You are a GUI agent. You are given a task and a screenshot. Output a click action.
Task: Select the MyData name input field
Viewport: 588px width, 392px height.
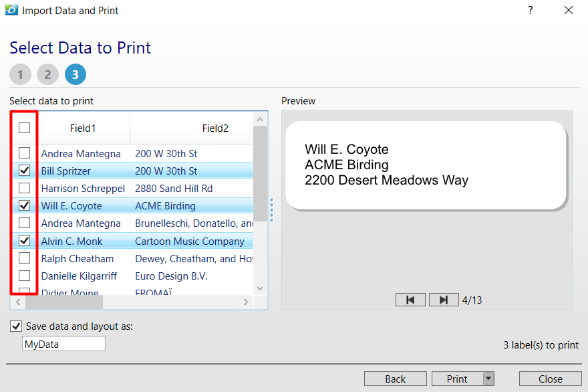(63, 343)
